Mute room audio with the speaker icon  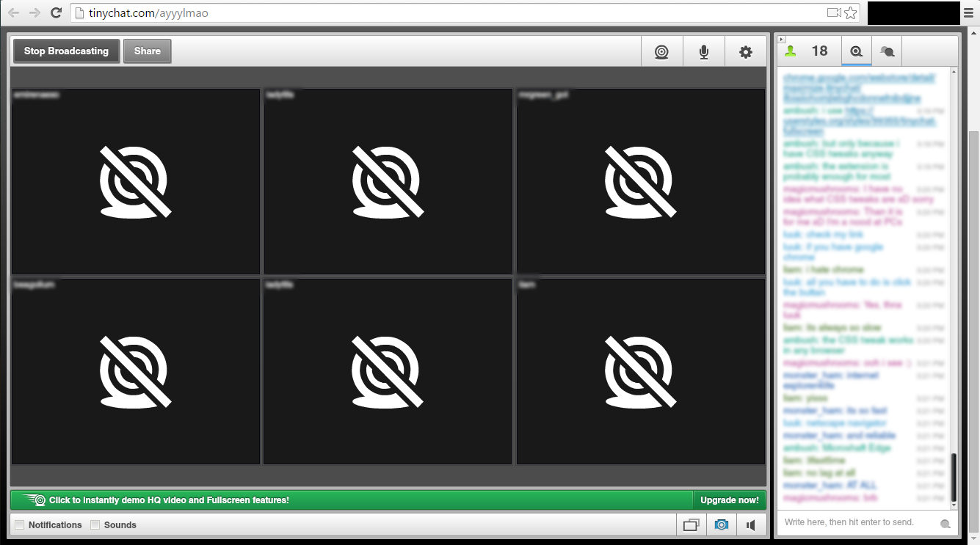pos(751,524)
